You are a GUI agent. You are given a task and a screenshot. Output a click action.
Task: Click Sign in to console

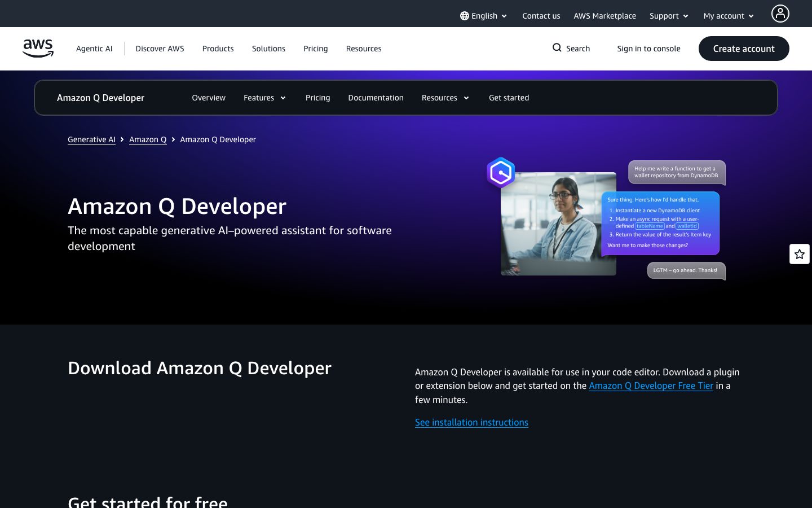(648, 49)
